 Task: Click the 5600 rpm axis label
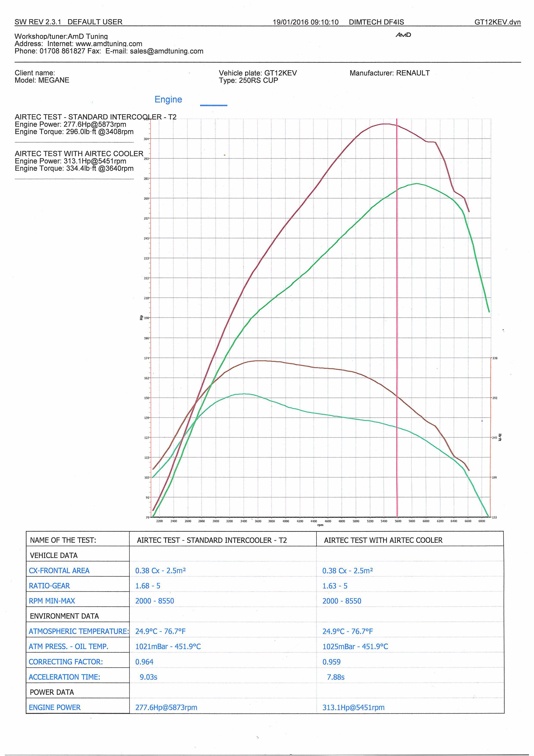point(398,521)
